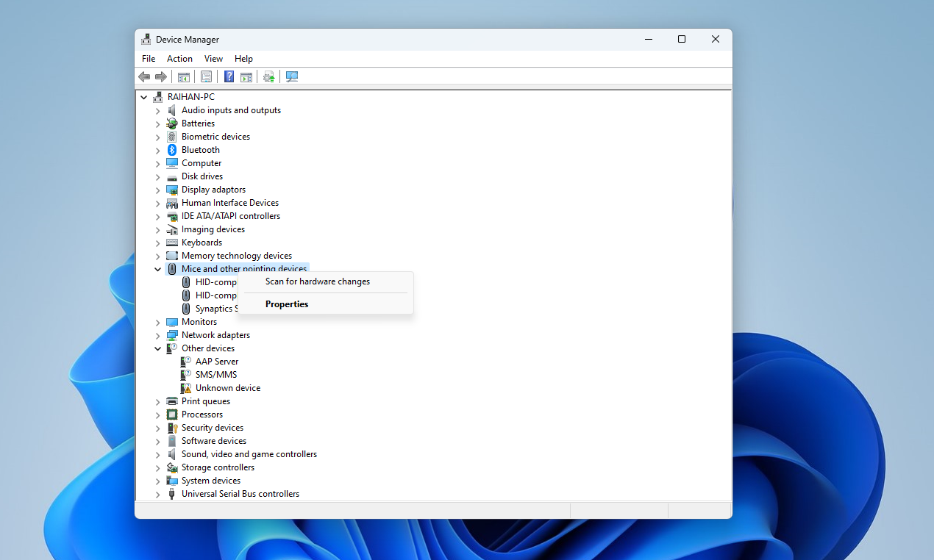
Task: Collapse the Other devices node
Action: click(157, 348)
